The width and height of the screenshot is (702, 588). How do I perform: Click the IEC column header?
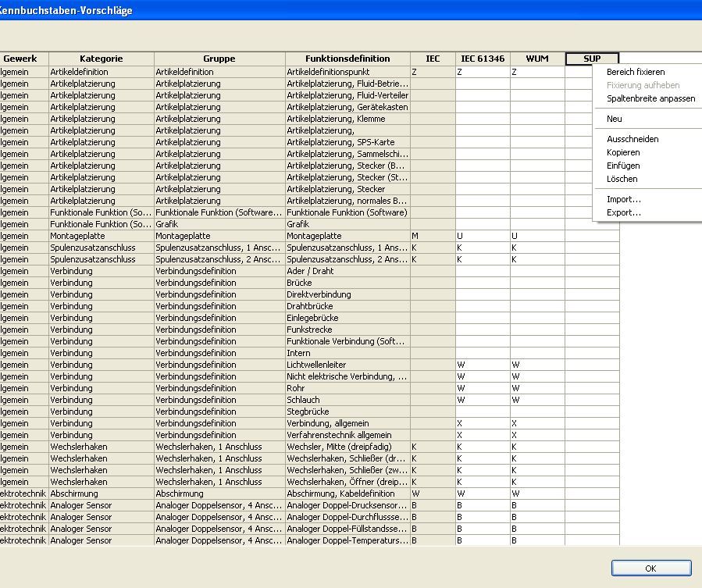(x=433, y=59)
